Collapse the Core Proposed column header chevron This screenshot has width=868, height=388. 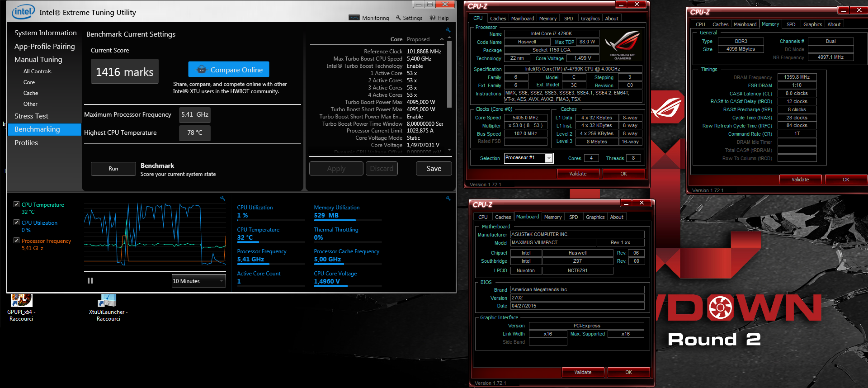(x=442, y=39)
